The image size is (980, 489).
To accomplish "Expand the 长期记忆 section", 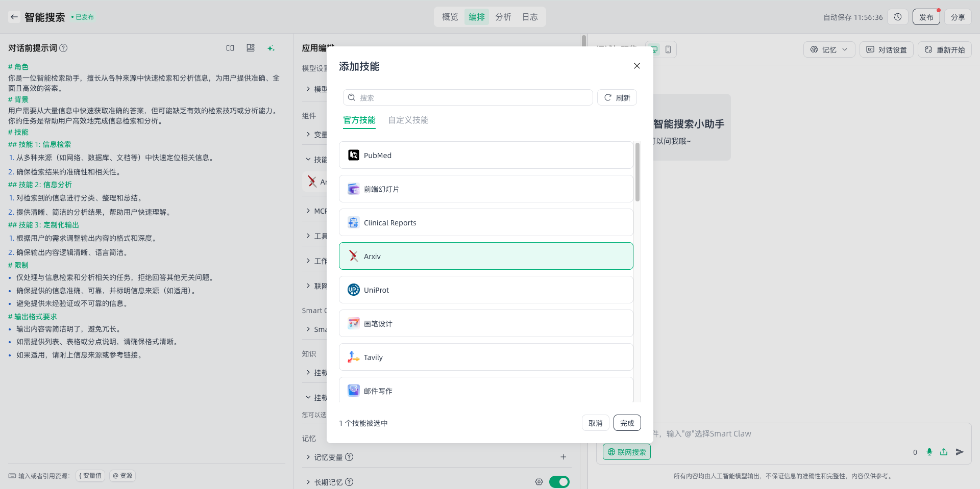I will [x=308, y=482].
